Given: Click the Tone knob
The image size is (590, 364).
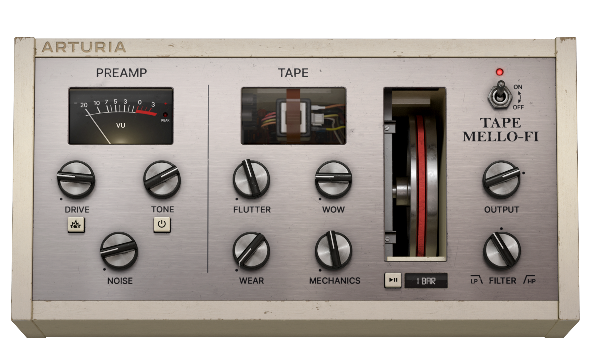Looking at the screenshot, I should (x=162, y=180).
